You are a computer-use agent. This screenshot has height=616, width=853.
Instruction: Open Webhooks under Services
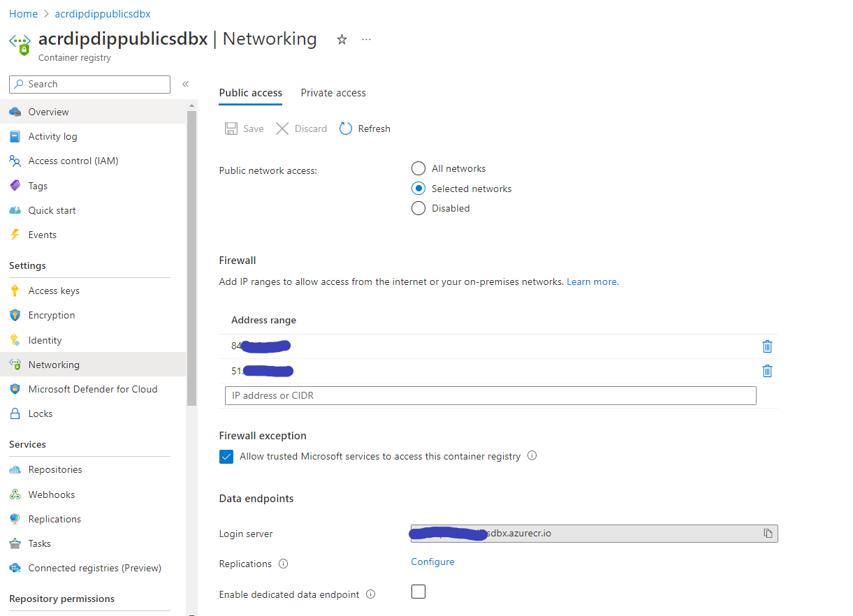93,494
